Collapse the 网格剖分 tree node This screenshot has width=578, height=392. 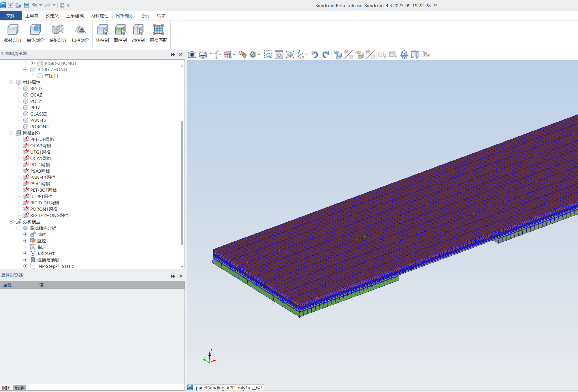tap(11, 133)
